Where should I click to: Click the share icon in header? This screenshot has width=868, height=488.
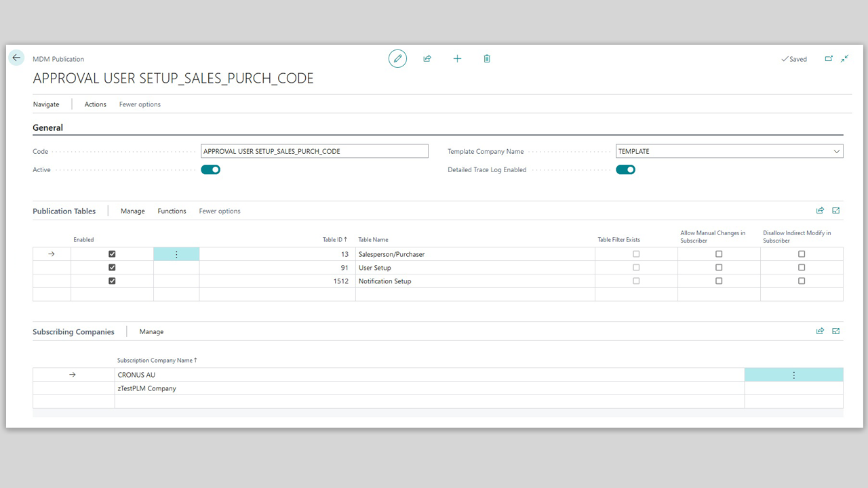[x=427, y=59]
